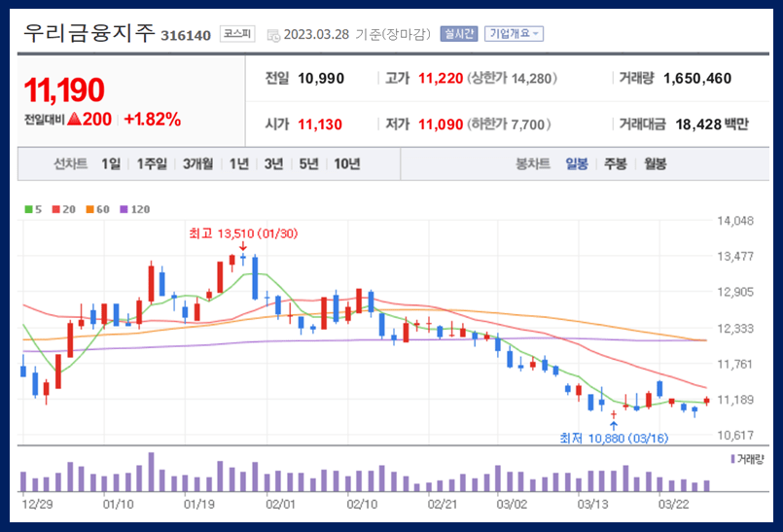Click the +1.82% change rate
Screen dimensions: 783x532
coord(153,119)
